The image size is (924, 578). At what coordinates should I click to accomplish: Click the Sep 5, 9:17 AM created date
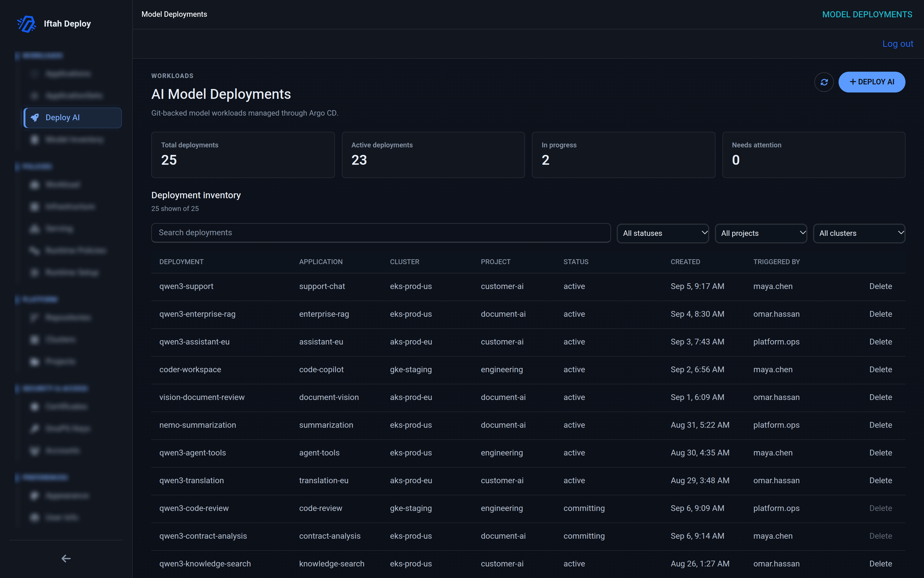697,286
